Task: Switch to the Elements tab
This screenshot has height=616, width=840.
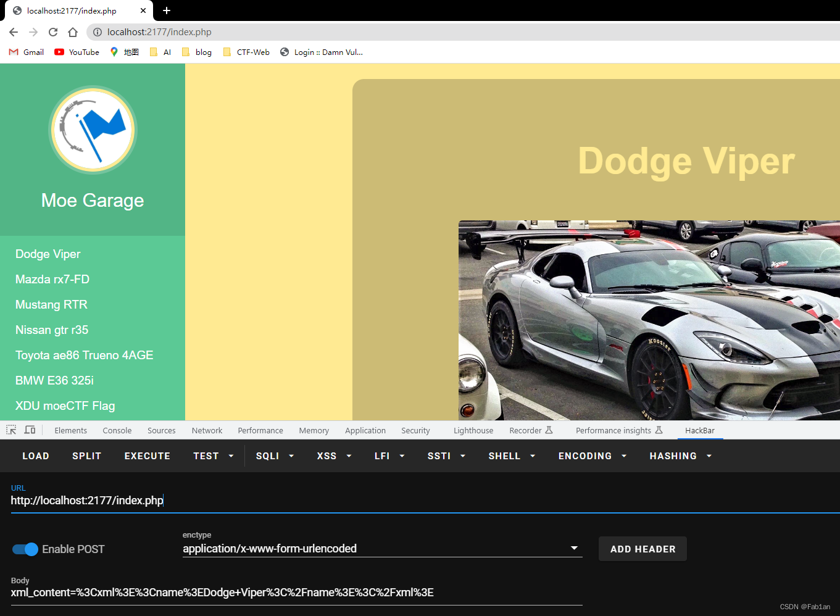Action: pyautogui.click(x=71, y=430)
